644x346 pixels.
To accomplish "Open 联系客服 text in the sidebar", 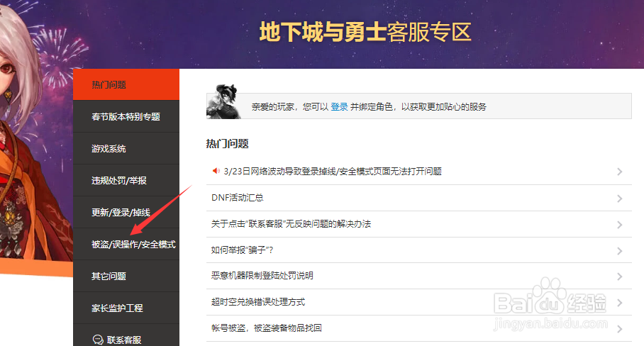I will pos(124,340).
